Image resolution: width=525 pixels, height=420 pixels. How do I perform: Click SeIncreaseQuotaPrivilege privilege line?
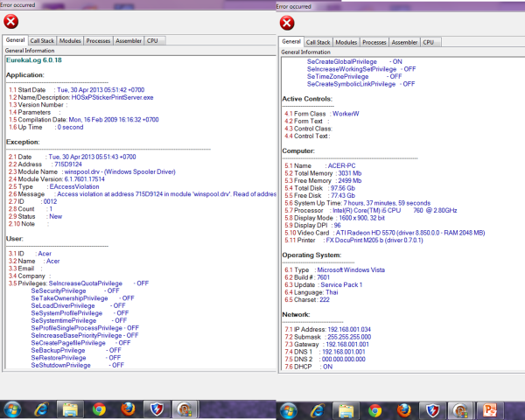79,283
